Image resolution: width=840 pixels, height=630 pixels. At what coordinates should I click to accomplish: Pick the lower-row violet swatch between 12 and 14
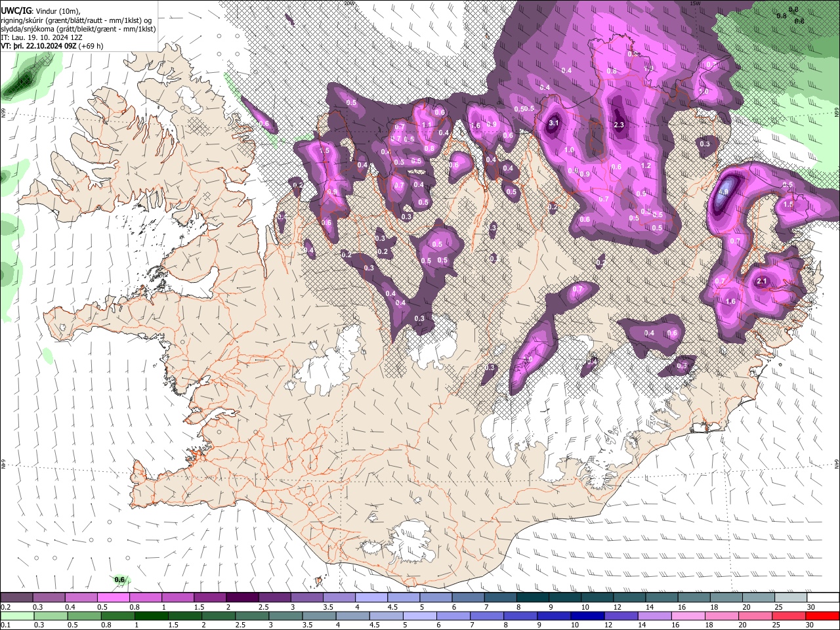(621, 616)
